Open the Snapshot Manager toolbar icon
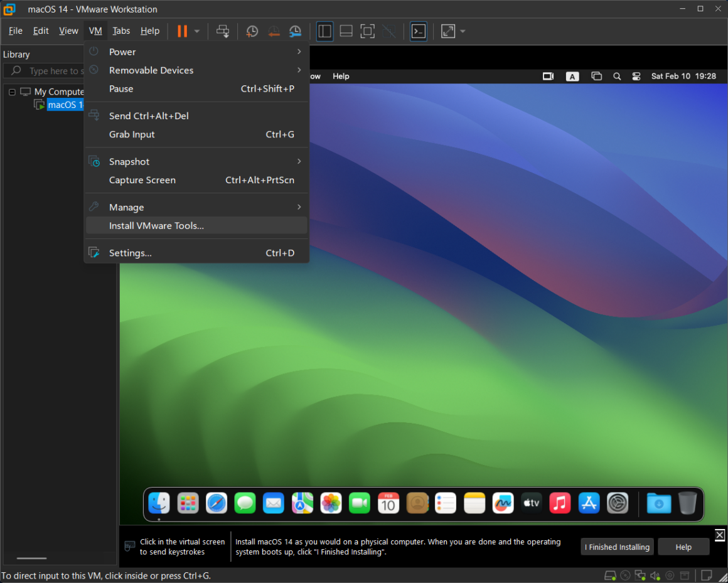Image resolution: width=728 pixels, height=583 pixels. coord(296,31)
